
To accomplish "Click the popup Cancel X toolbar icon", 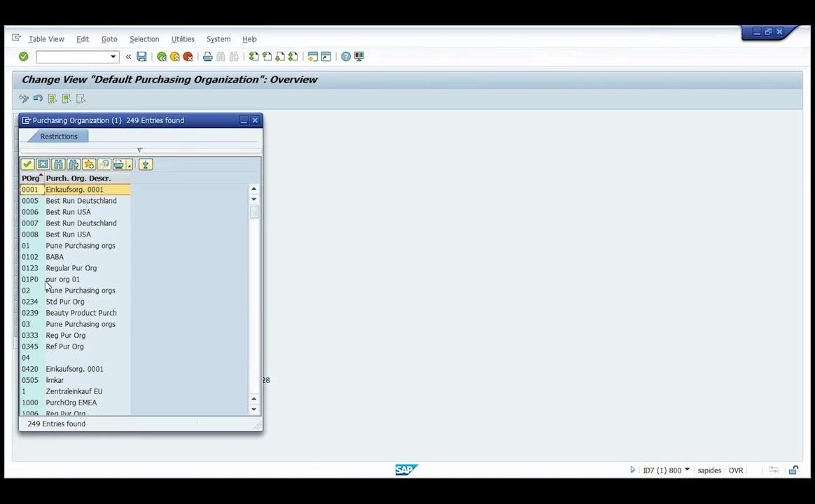I will [43, 164].
